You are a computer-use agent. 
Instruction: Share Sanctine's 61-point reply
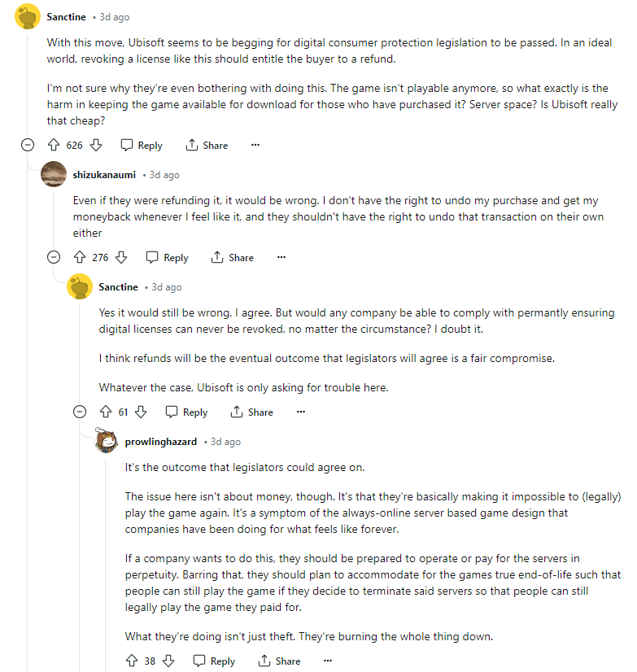click(x=252, y=412)
